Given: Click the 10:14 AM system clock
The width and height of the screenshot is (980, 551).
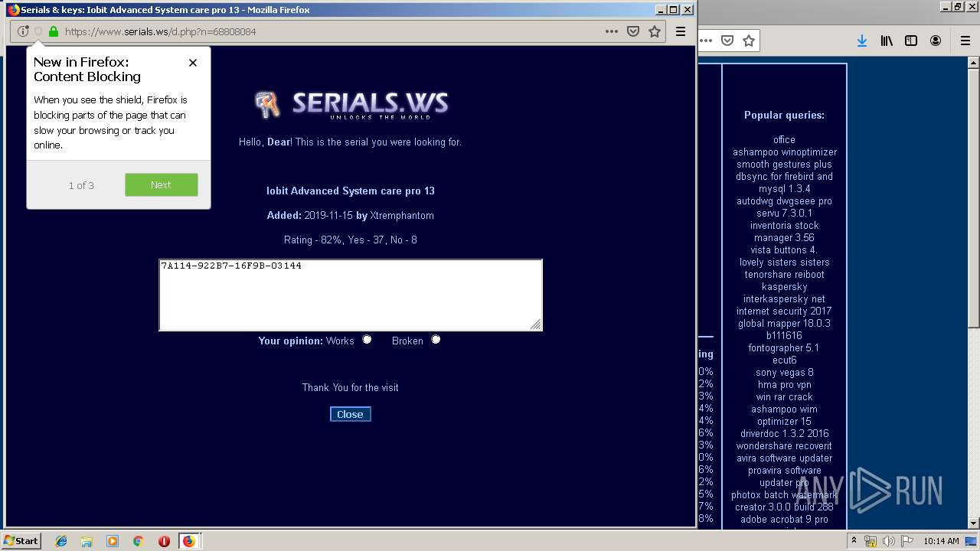Looking at the screenshot, I should pos(941,541).
